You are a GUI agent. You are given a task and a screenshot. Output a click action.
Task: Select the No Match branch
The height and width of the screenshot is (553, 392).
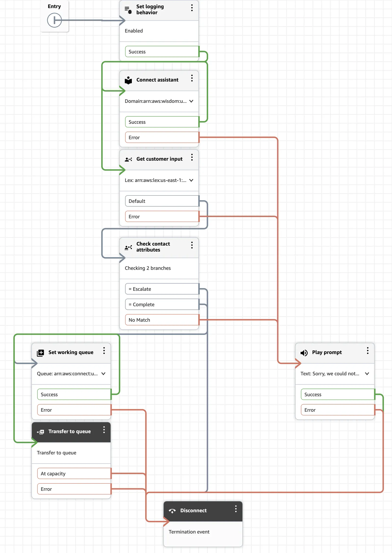(x=162, y=320)
